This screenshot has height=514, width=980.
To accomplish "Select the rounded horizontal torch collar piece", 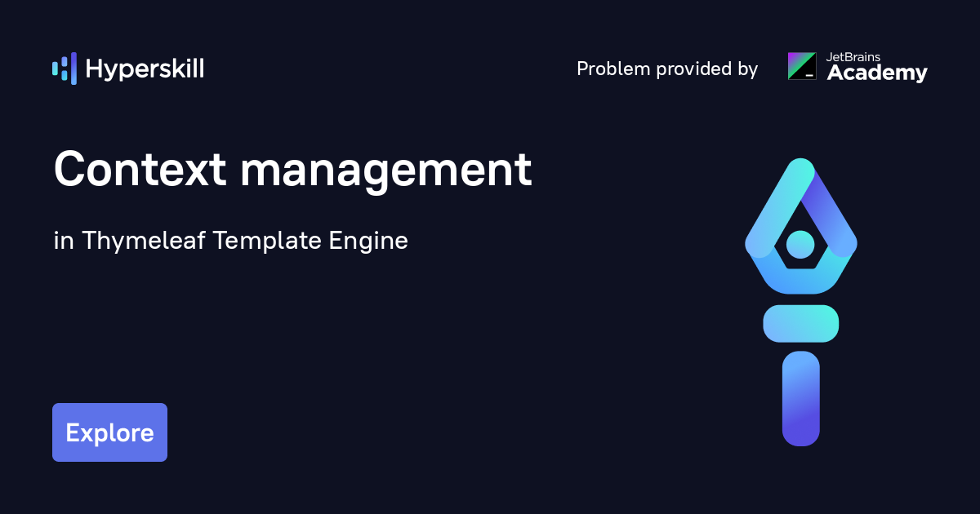I will [x=800, y=323].
